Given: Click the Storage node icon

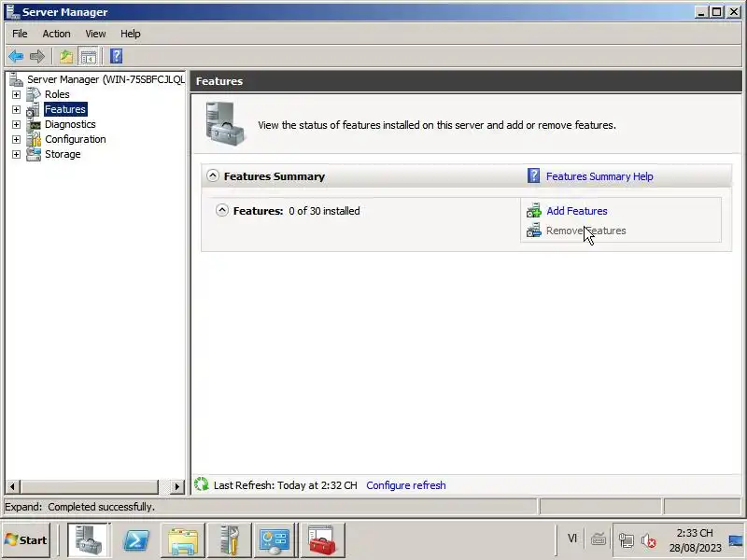Looking at the screenshot, I should point(34,154).
